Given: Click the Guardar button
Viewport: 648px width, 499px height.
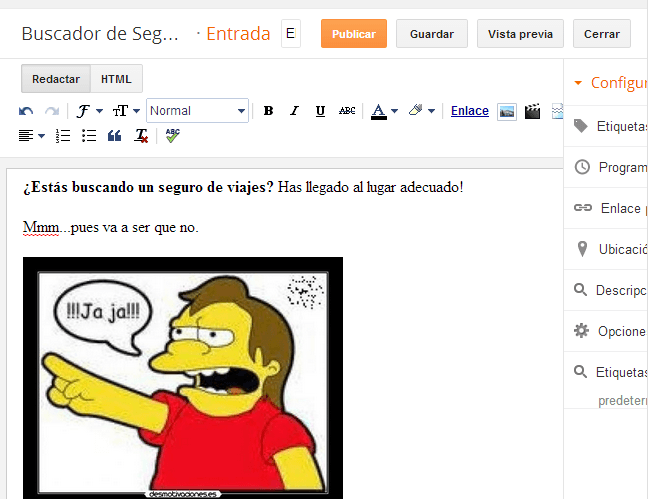Looking at the screenshot, I should point(432,33).
